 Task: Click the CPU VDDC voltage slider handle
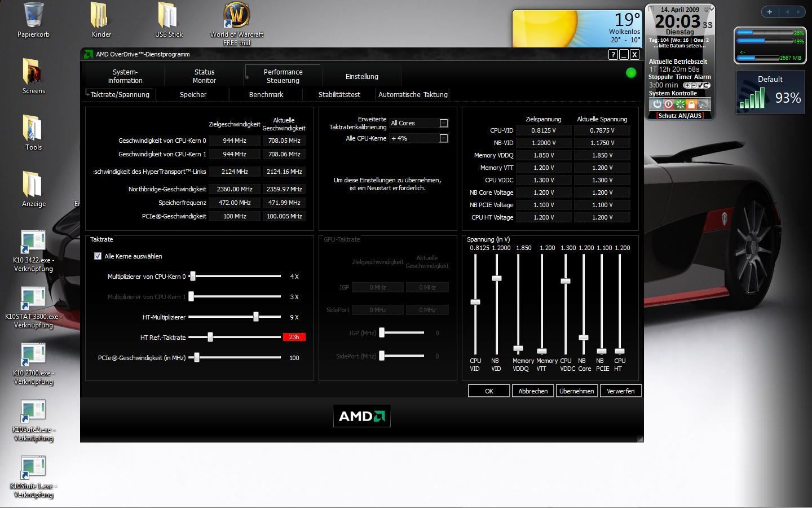pos(566,281)
